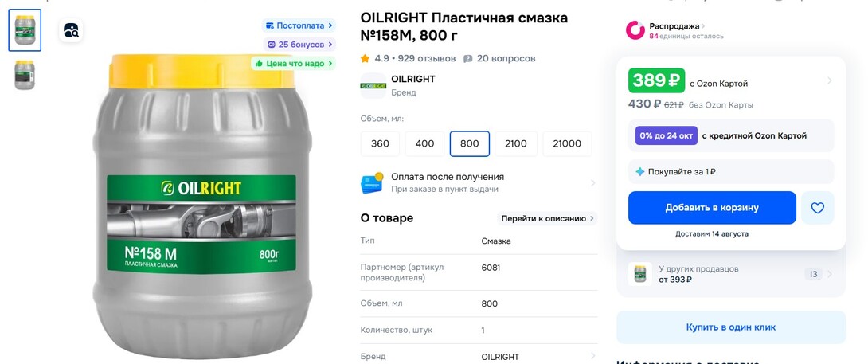Click the sparkle icon beside Покупайте за 1 ₽

click(x=640, y=172)
